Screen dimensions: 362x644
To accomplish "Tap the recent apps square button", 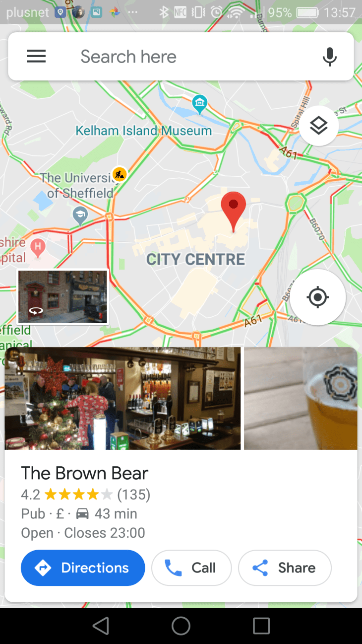I will (261, 626).
